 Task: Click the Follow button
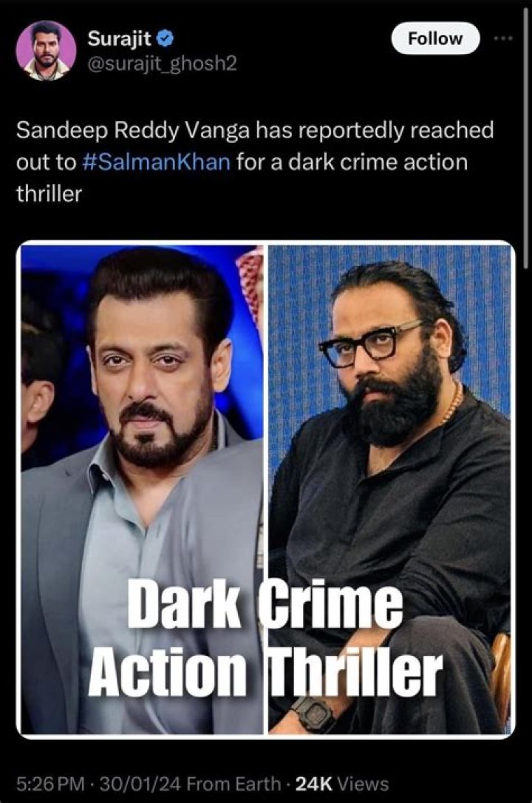435,38
